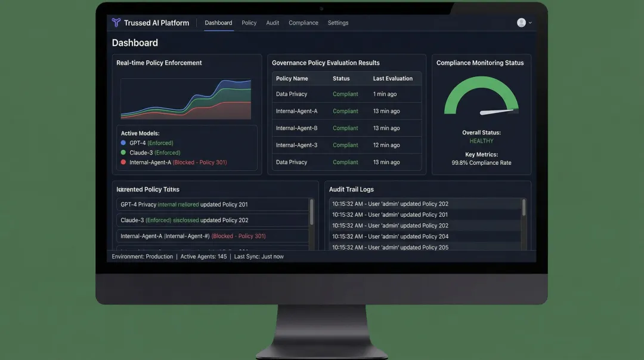Click the Compliant status for Internal-Agent-B
644x360 pixels.
(346, 128)
